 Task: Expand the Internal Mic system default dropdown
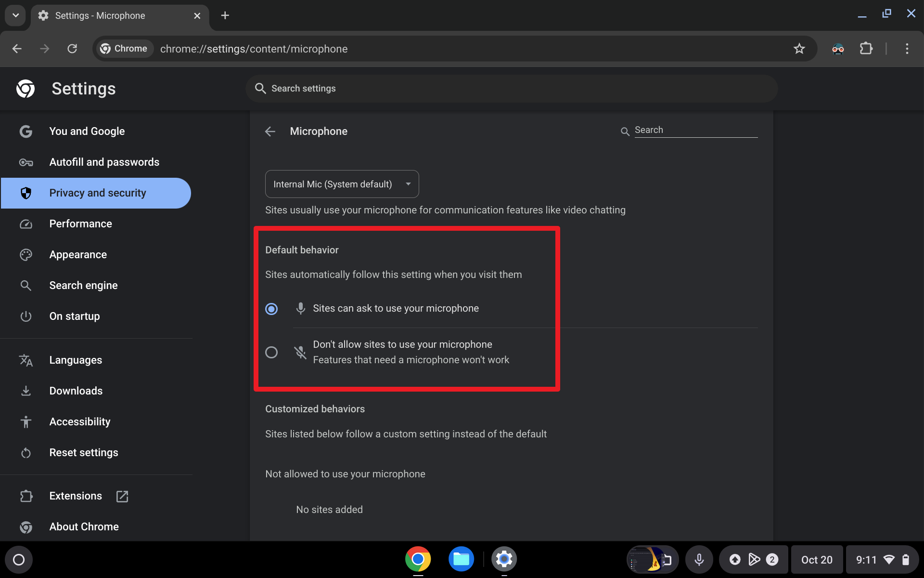point(409,184)
